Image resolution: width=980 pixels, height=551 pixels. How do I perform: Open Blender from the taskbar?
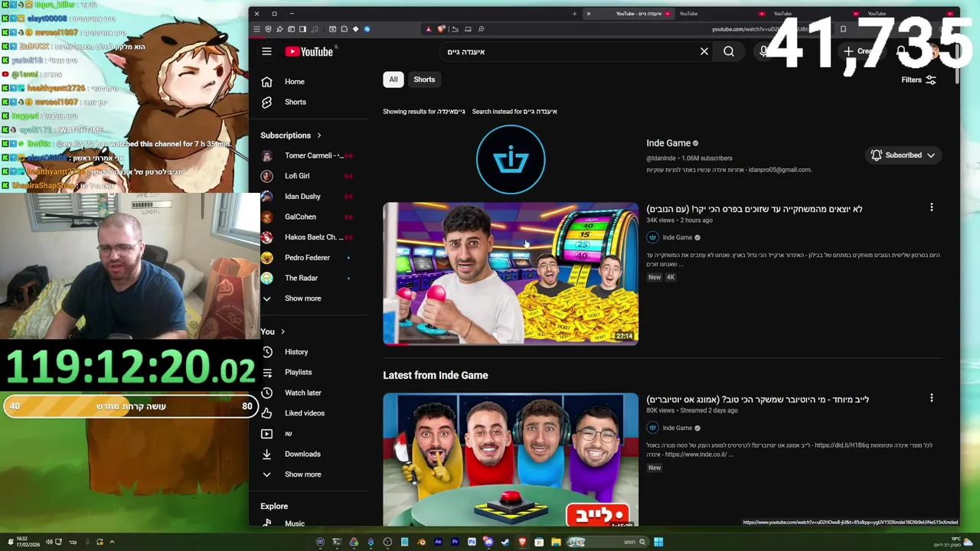[x=422, y=542]
